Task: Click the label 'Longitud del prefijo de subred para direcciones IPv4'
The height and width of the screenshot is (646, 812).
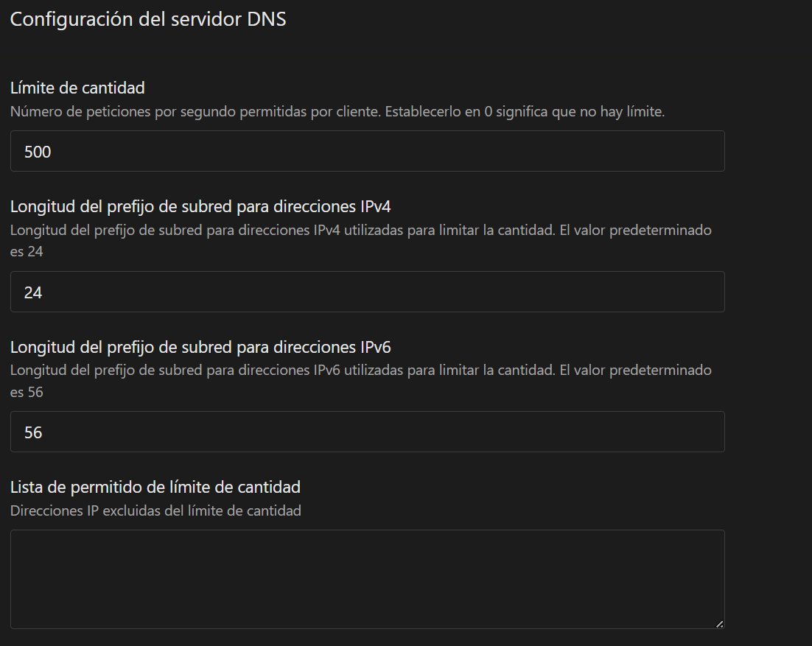Action: (200, 206)
